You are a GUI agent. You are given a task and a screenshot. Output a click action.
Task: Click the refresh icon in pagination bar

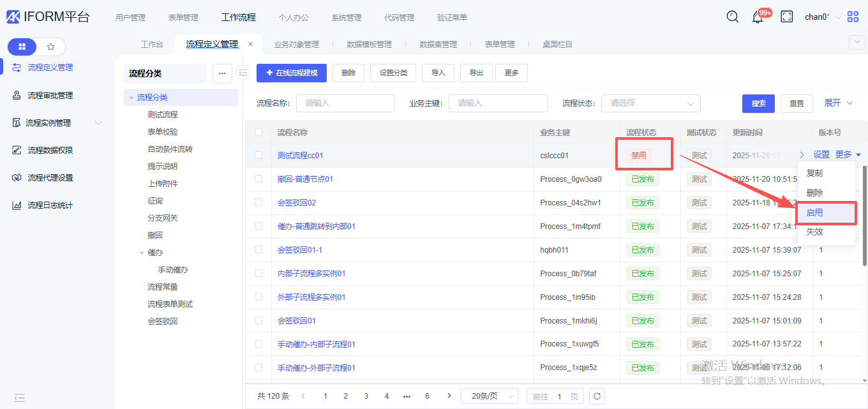pos(597,396)
